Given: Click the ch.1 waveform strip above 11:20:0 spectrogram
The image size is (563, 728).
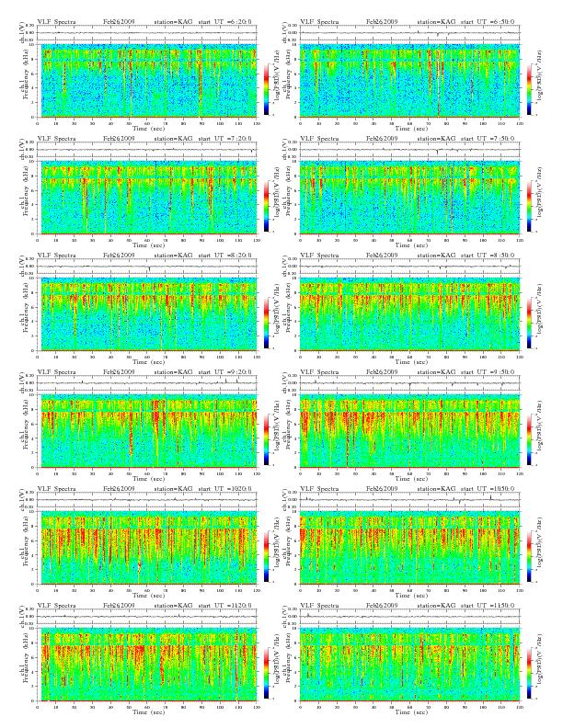Looking at the screenshot, I should click(x=147, y=617).
